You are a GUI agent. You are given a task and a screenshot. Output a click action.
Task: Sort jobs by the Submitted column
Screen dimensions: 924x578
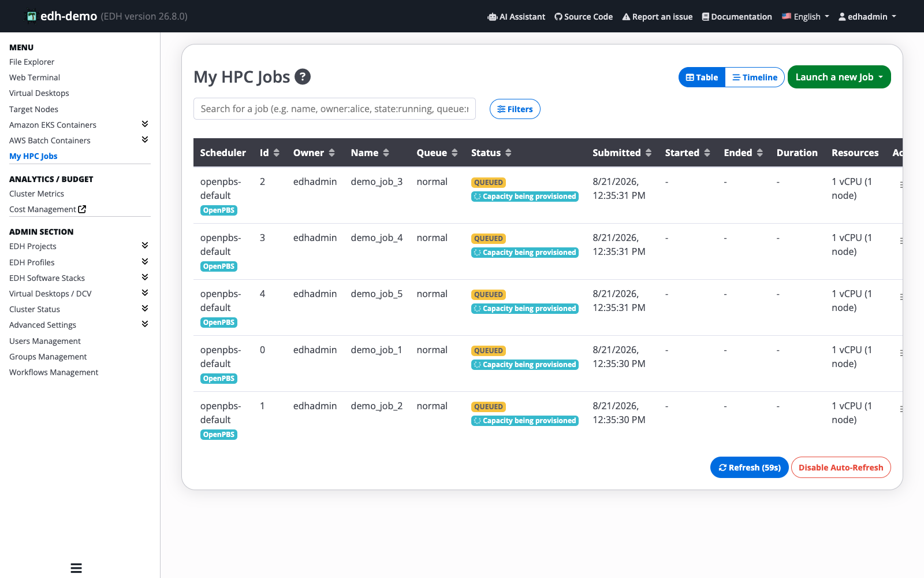coord(649,153)
